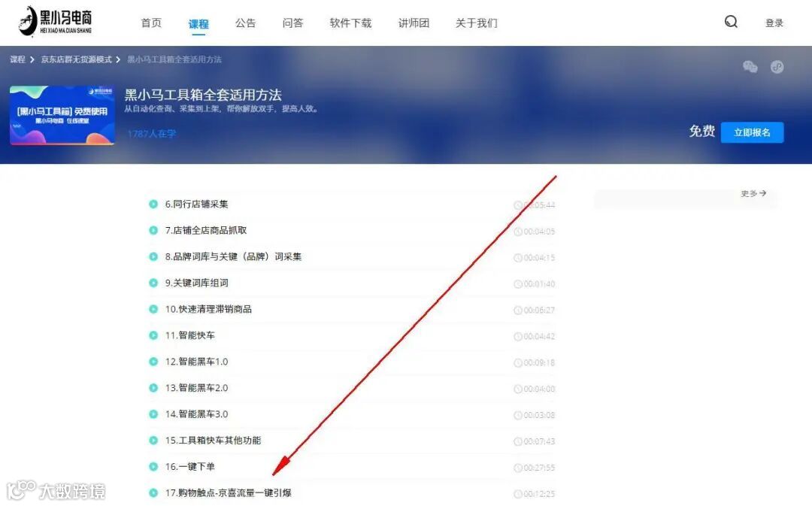Click the share icon beside WeChat

pos(777,67)
